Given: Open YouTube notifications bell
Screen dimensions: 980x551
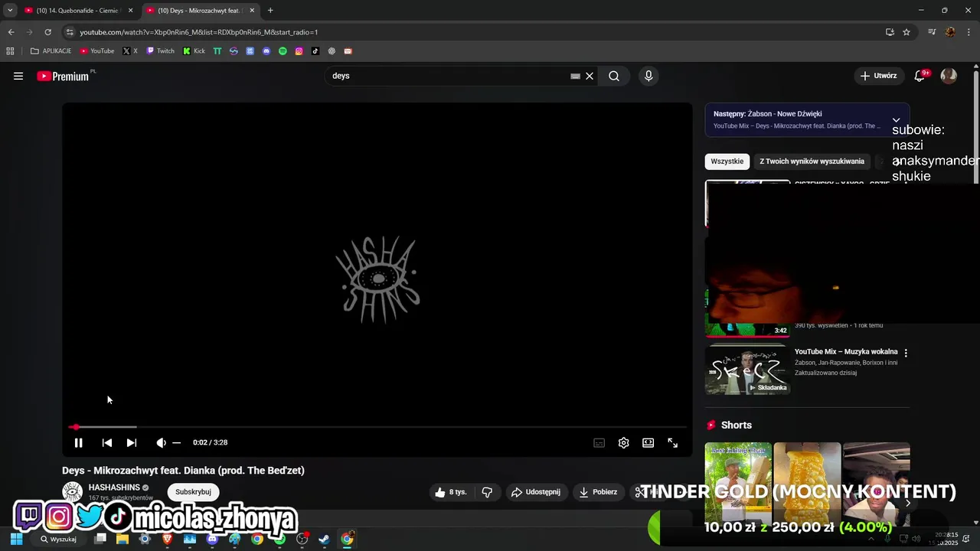Looking at the screenshot, I should click(x=921, y=76).
